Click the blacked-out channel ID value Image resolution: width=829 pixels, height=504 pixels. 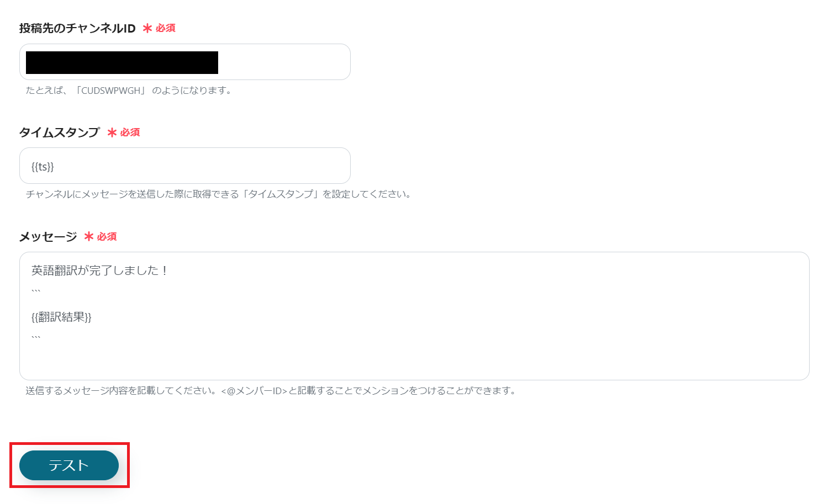pos(121,62)
